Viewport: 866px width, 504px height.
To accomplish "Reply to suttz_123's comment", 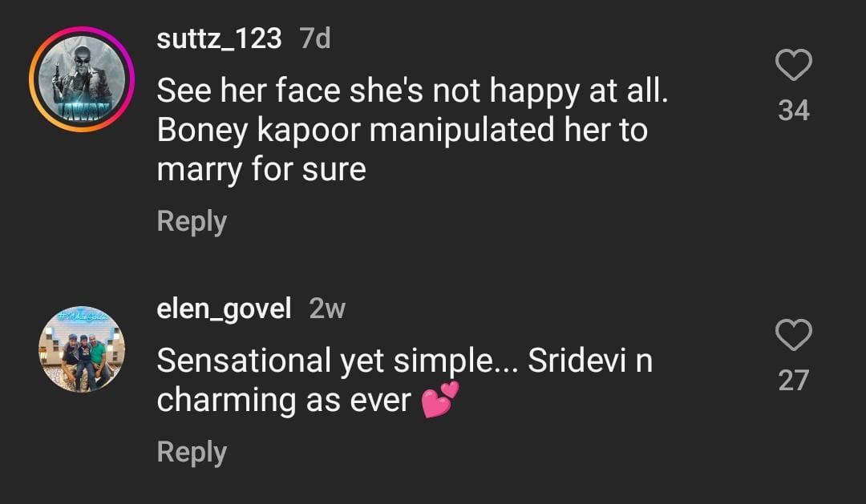I will (x=192, y=221).
